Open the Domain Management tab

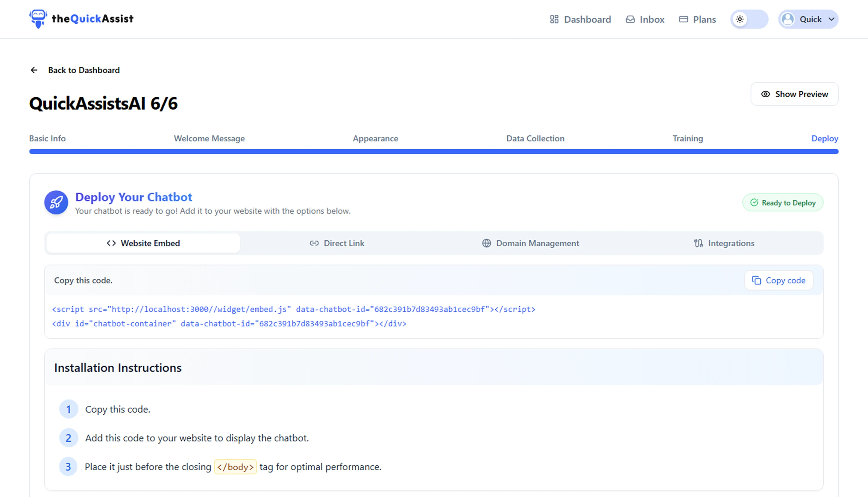pyautogui.click(x=531, y=243)
